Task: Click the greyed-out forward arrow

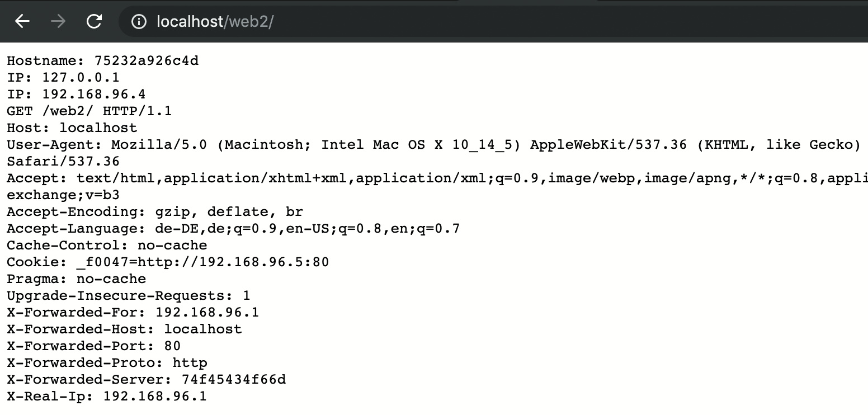Action: pos(58,22)
